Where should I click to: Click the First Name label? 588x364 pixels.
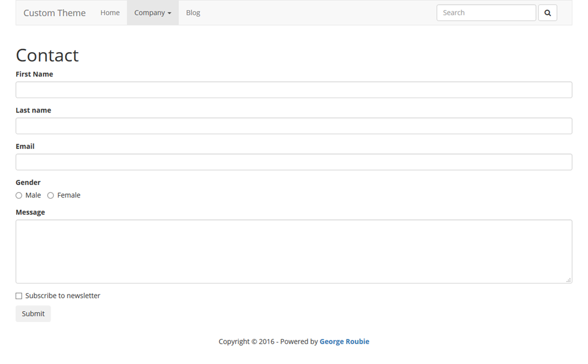34,74
